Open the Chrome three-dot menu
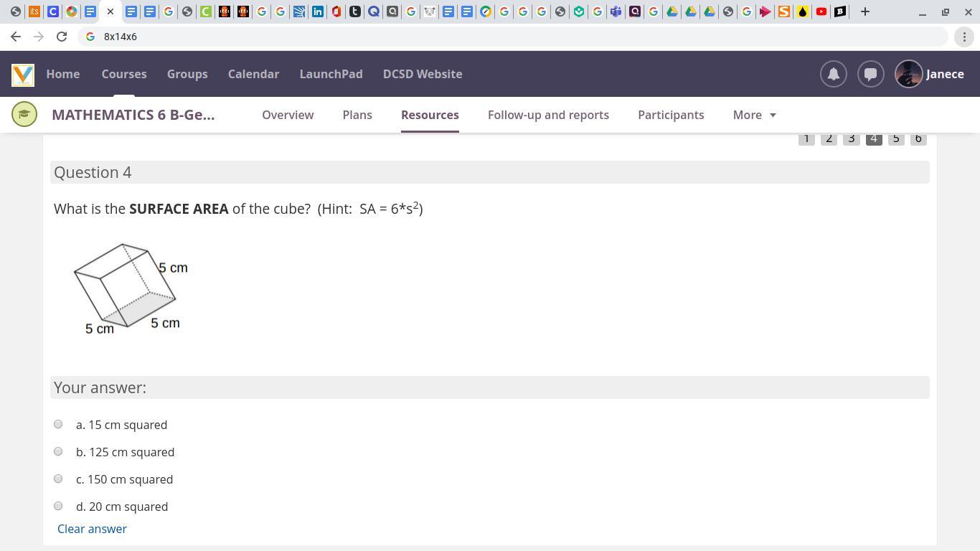This screenshot has width=980, height=551. coord(964,37)
